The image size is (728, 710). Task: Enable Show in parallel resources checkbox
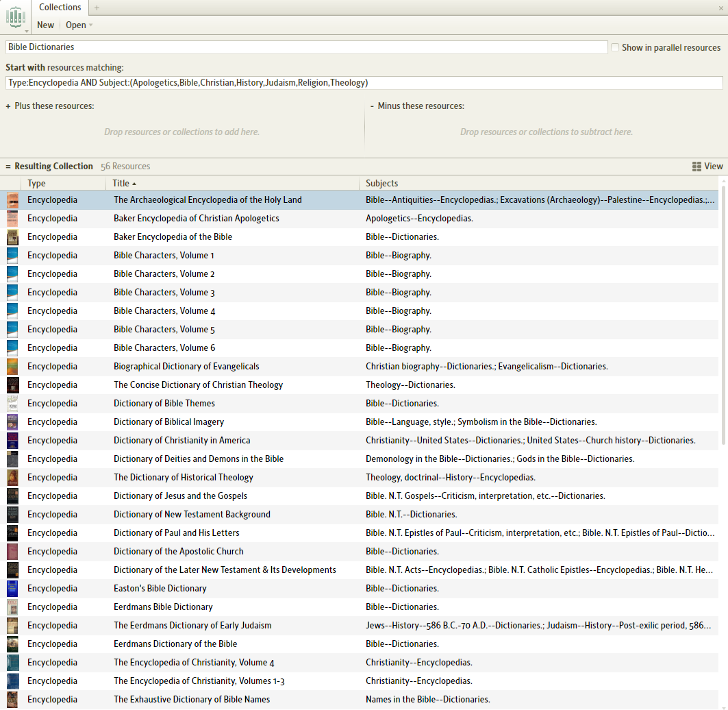pyautogui.click(x=615, y=47)
